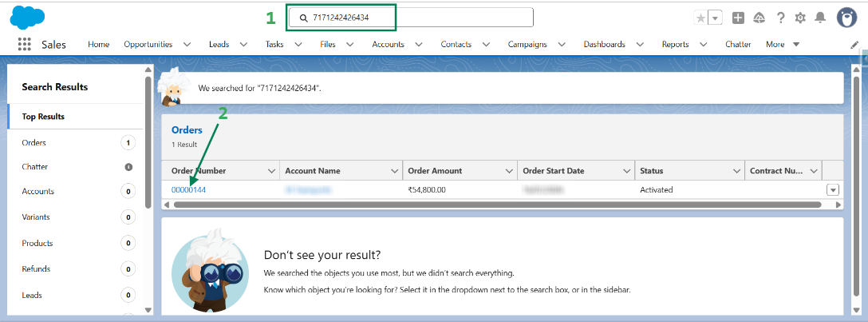The image size is (868, 322).
Task: Click the right arrow of the table scrollbar
Action: click(838, 205)
